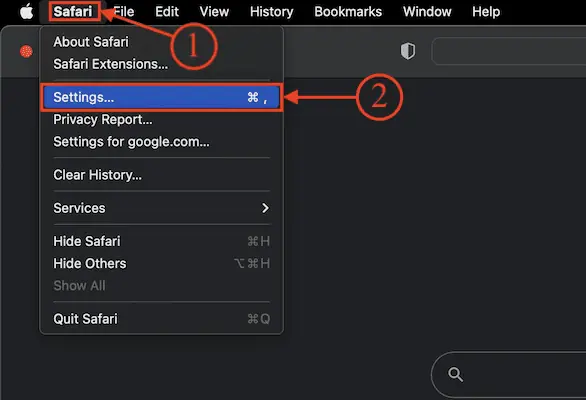Select Hide Safari menu item
The width and height of the screenshot is (586, 400).
[x=161, y=241]
